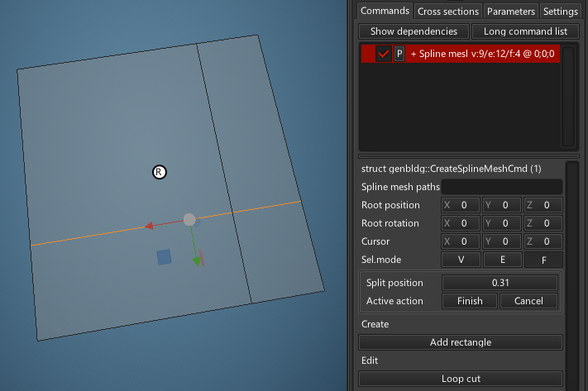Viewport: 588px width, 391px height.
Task: Open the Settings tab
Action: (x=560, y=12)
